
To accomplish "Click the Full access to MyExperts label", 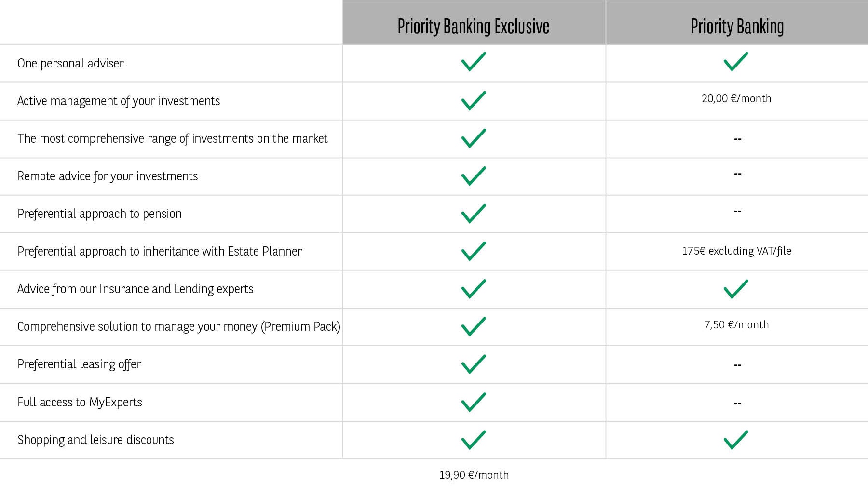I will point(80,402).
